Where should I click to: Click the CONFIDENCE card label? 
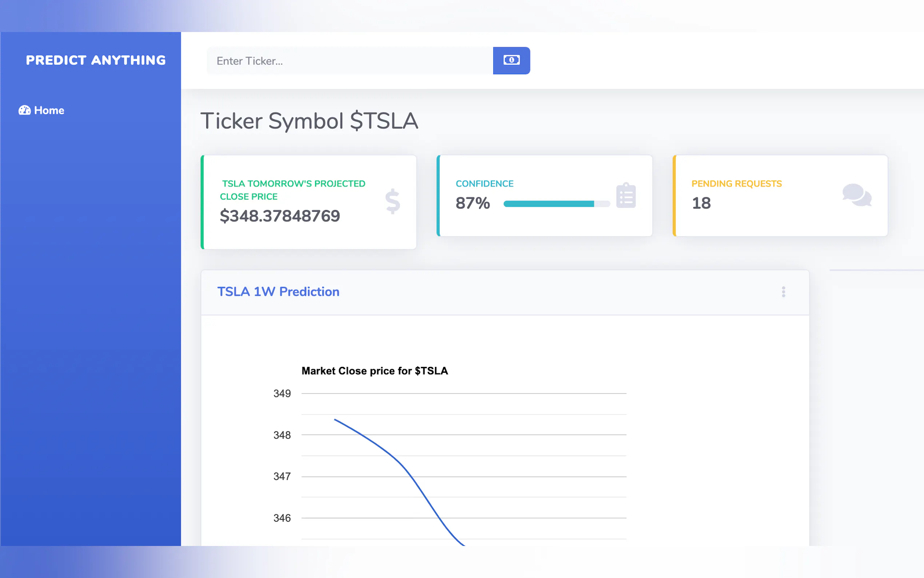pyautogui.click(x=484, y=184)
